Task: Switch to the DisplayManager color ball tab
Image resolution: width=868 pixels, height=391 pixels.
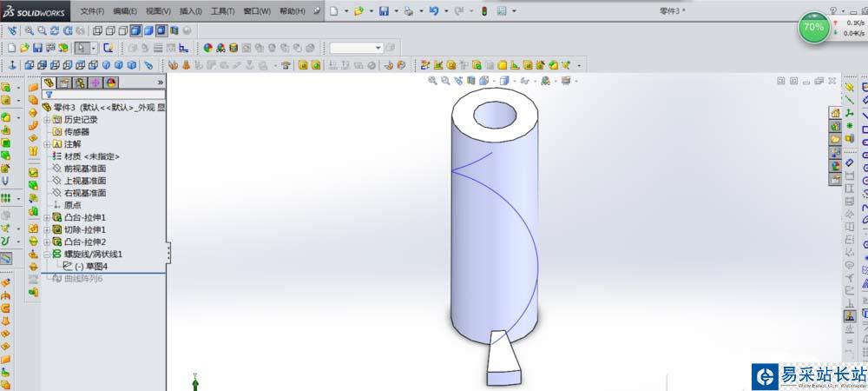Action: pyautogui.click(x=111, y=83)
